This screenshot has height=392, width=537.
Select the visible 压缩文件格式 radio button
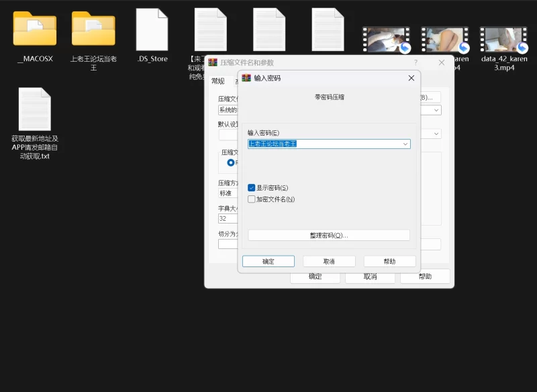(231, 162)
